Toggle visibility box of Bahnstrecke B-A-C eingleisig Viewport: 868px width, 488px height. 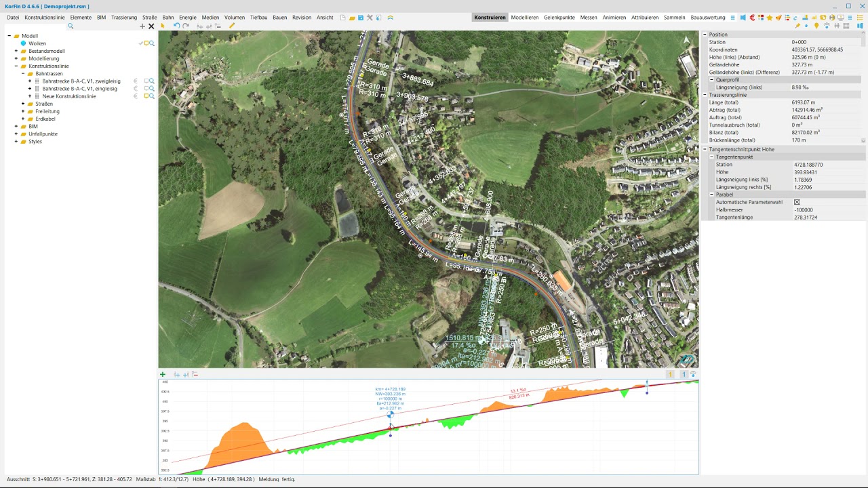(x=146, y=89)
